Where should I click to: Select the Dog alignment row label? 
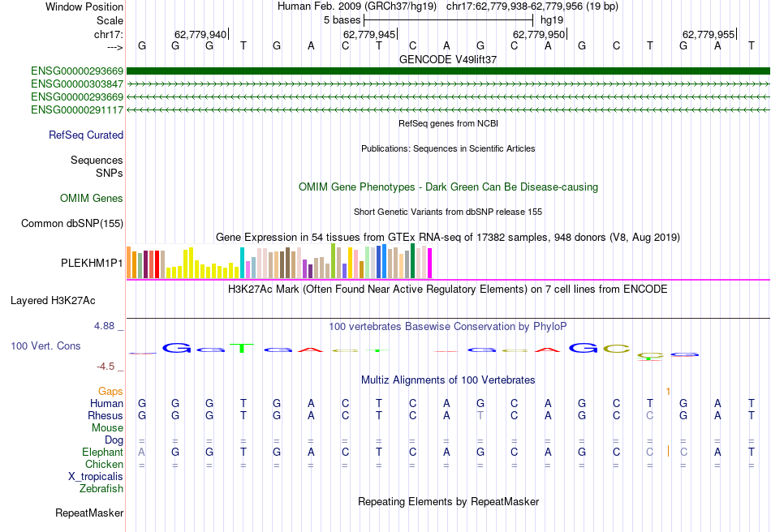[x=114, y=440]
